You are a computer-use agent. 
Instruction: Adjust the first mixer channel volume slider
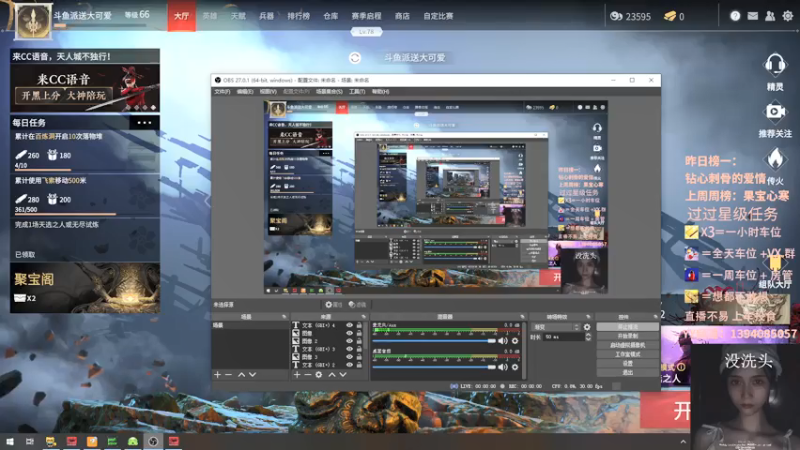(x=434, y=341)
